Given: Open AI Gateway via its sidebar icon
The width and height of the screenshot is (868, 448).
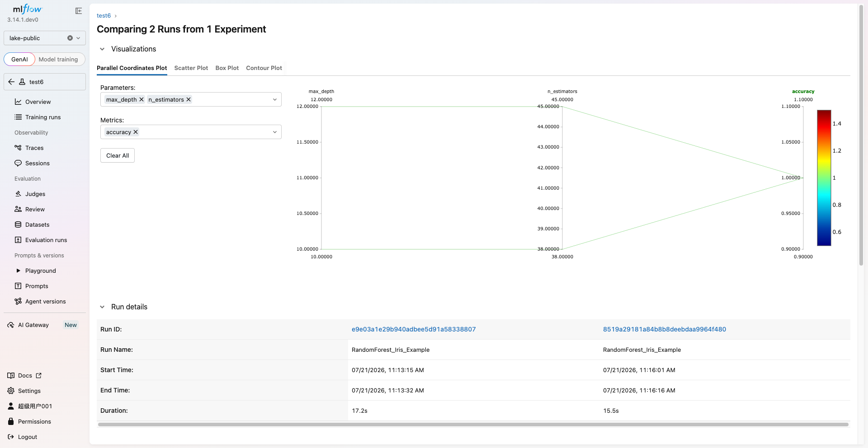Looking at the screenshot, I should click(x=11, y=325).
